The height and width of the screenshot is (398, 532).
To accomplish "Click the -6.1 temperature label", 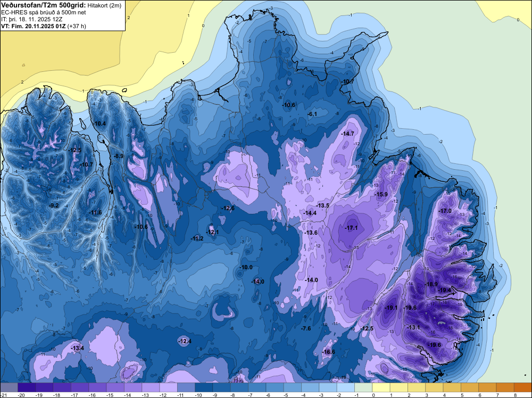I will [312, 114].
